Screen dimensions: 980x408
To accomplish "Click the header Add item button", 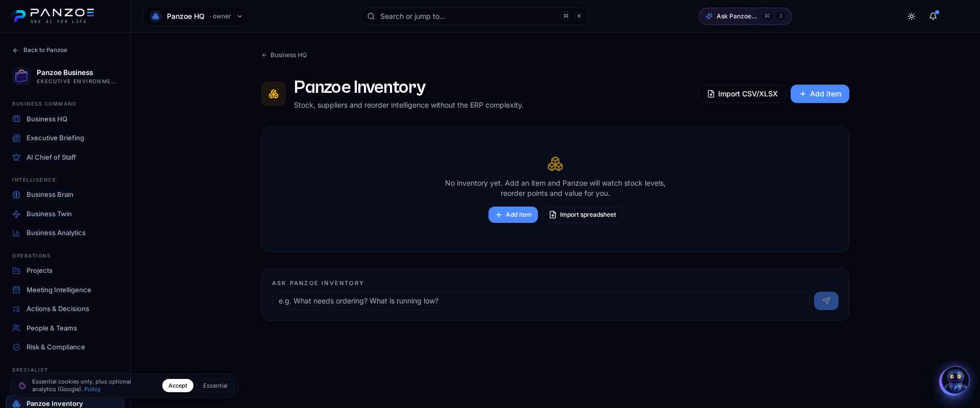I will (x=820, y=94).
